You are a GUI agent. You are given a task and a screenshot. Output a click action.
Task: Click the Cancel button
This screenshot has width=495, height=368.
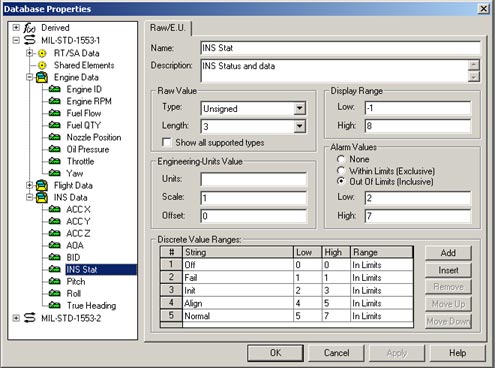point(336,353)
